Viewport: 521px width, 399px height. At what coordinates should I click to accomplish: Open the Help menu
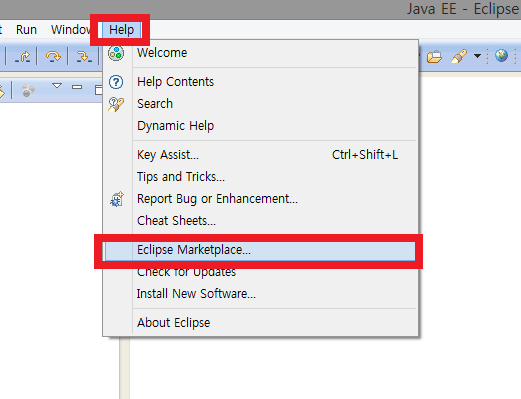click(121, 30)
